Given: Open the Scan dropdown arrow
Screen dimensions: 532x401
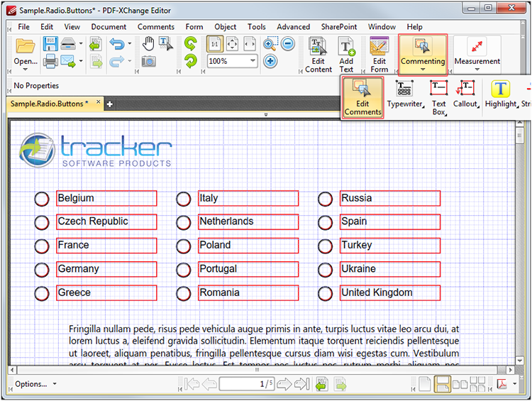Looking at the screenshot, I should pos(81,43).
